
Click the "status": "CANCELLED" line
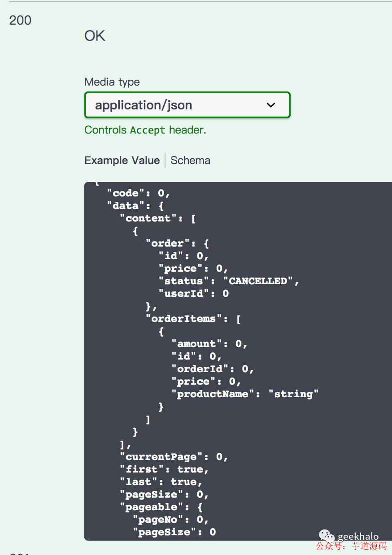(229, 281)
